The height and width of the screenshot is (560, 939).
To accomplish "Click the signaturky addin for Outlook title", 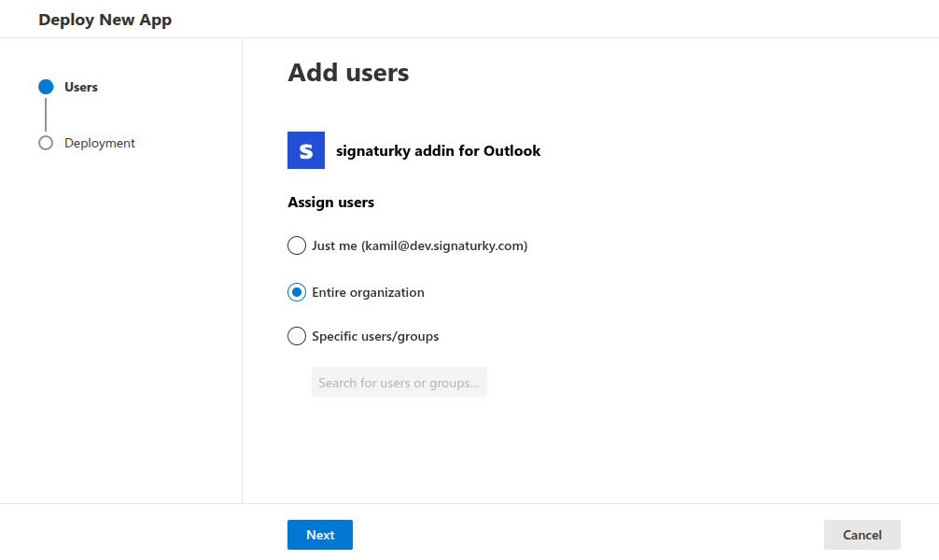I will [439, 151].
